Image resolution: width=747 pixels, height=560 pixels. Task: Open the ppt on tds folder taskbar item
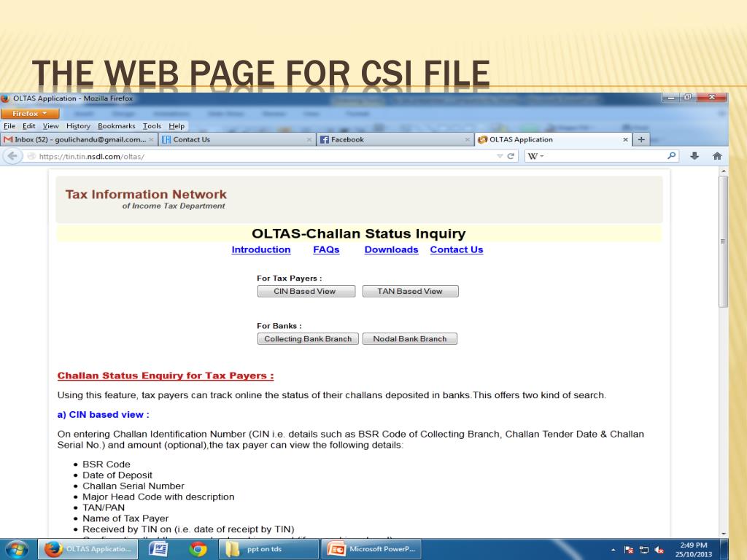coord(269,549)
